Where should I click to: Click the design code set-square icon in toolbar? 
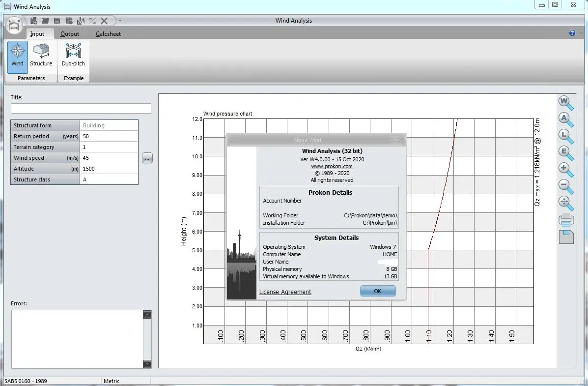pos(81,21)
